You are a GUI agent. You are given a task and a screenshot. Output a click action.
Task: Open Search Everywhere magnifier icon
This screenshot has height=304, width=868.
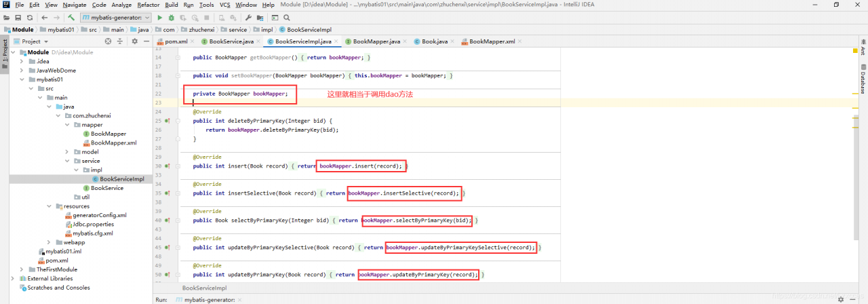click(285, 17)
